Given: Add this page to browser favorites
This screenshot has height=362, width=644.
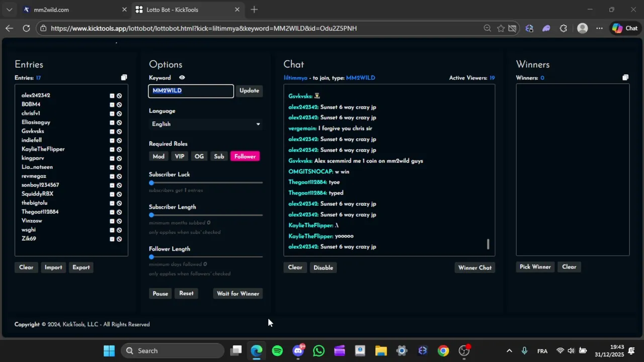Looking at the screenshot, I should click(x=501, y=29).
